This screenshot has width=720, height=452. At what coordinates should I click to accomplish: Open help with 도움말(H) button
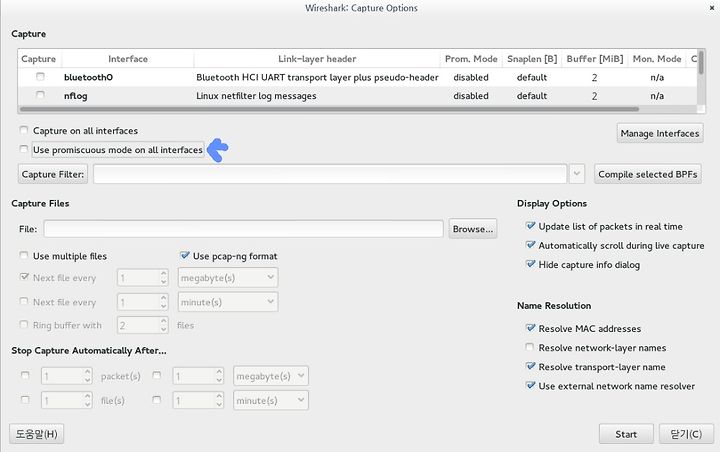click(37, 434)
